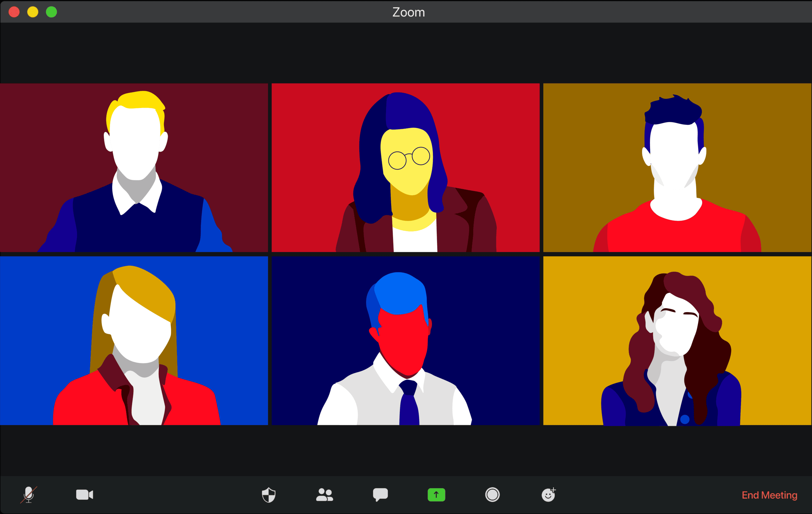Open the Reactions smiley icon
Image resolution: width=812 pixels, height=514 pixels.
click(549, 495)
